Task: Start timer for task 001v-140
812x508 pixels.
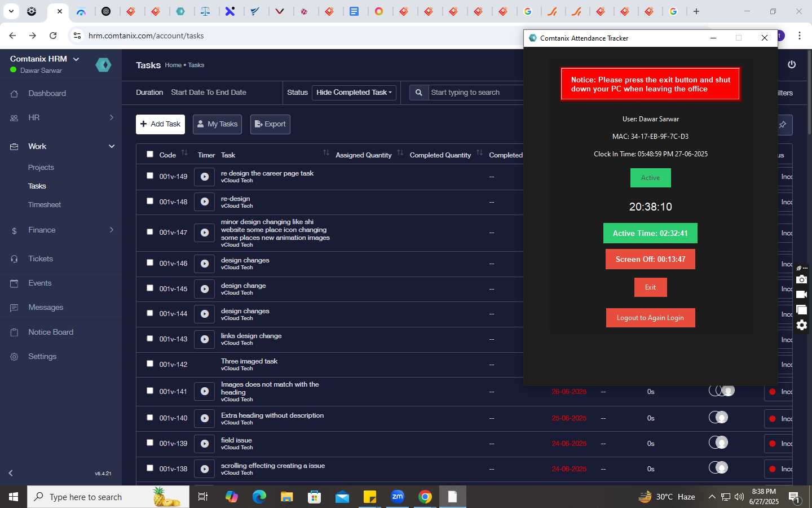Action: pyautogui.click(x=204, y=418)
